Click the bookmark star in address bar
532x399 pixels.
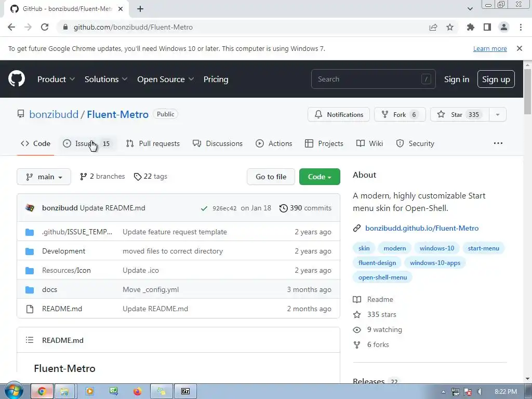coord(450,27)
